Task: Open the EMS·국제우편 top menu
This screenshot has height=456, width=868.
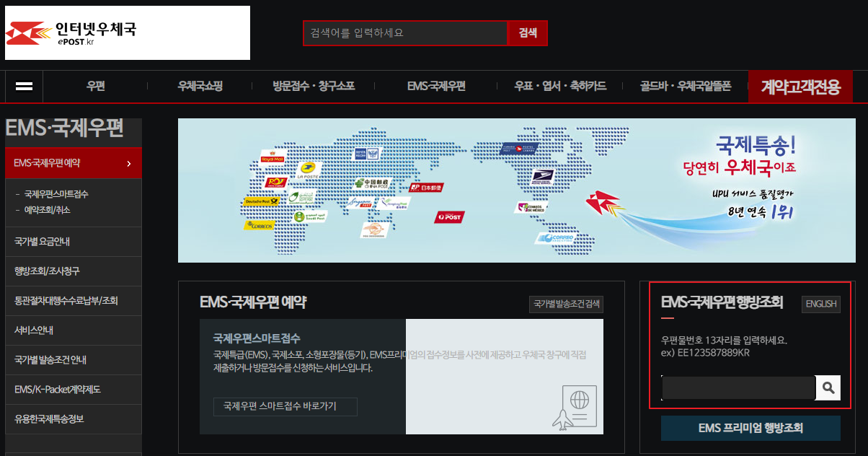Action: pos(436,87)
